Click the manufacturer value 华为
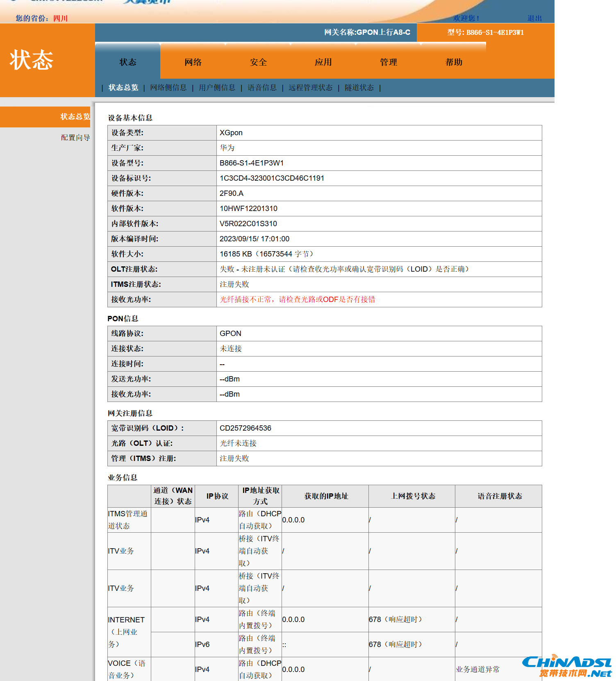 [x=227, y=148]
